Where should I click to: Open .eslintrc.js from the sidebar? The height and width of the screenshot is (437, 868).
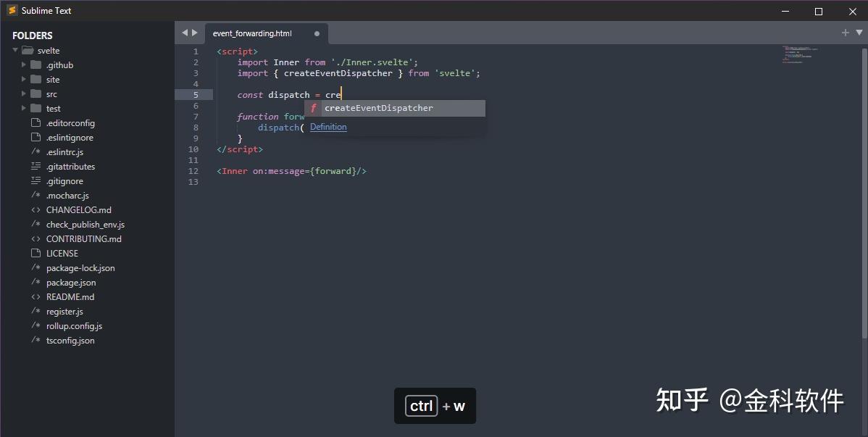(64, 151)
